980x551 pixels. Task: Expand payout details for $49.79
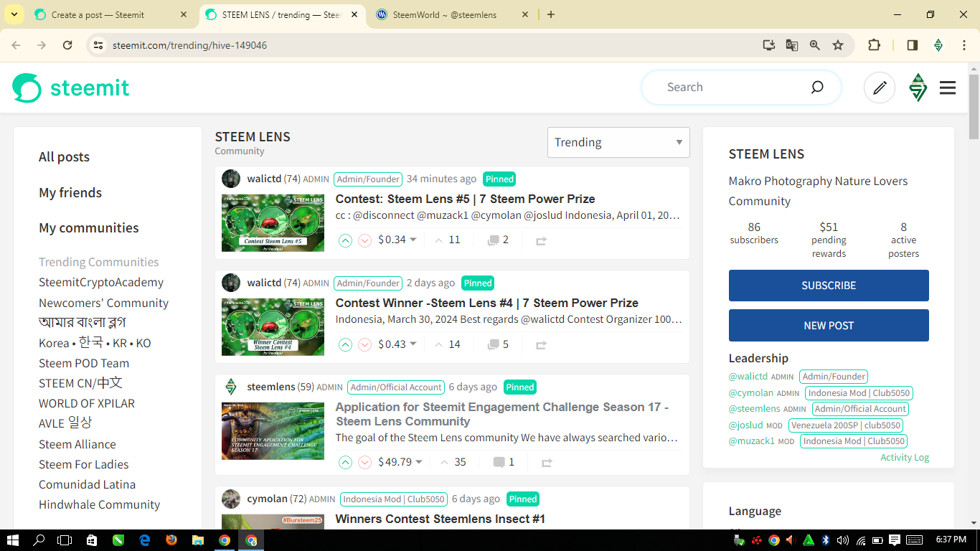400,462
